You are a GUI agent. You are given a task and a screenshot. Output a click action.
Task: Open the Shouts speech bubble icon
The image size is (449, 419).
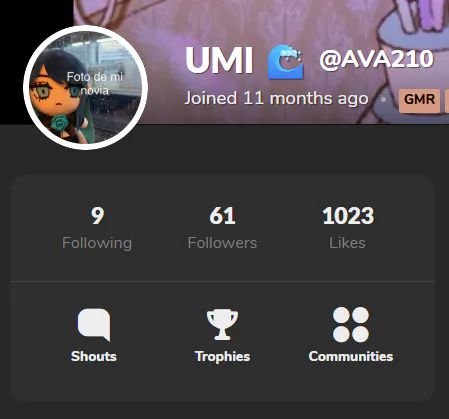[x=94, y=325]
